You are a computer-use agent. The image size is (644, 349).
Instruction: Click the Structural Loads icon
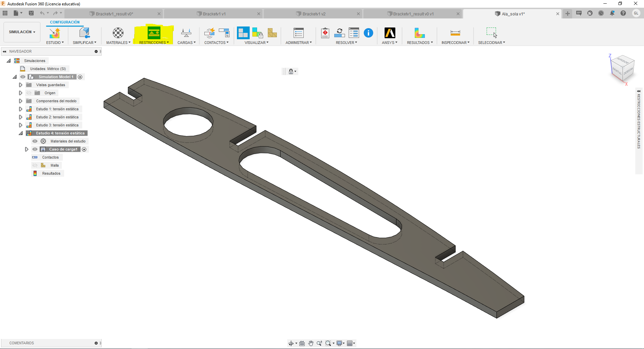tap(186, 33)
